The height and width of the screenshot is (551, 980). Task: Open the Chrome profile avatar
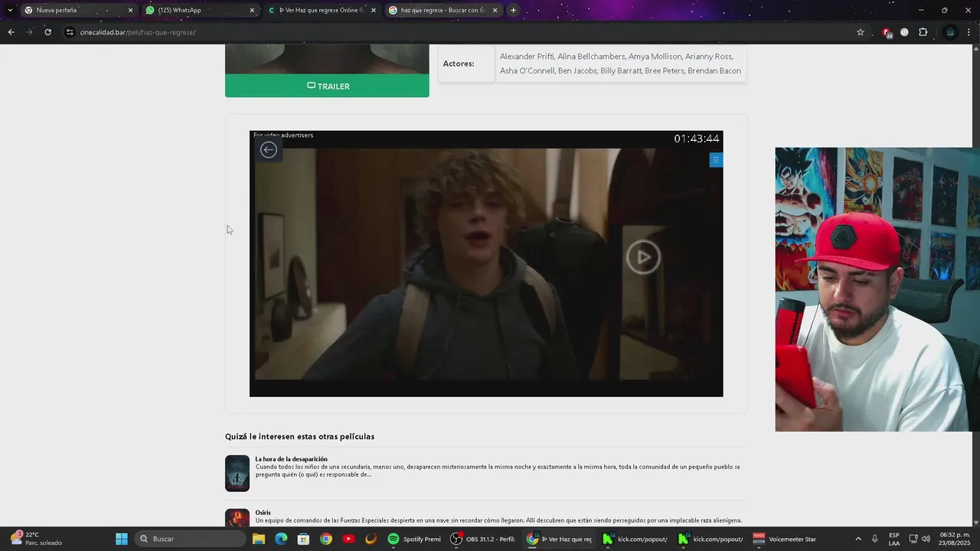click(950, 32)
